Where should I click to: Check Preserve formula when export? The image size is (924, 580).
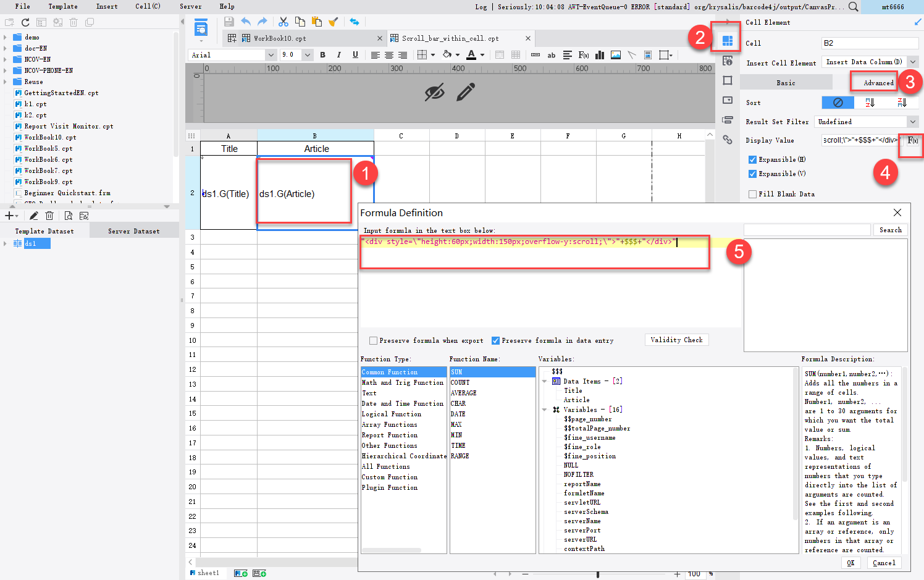coord(373,340)
